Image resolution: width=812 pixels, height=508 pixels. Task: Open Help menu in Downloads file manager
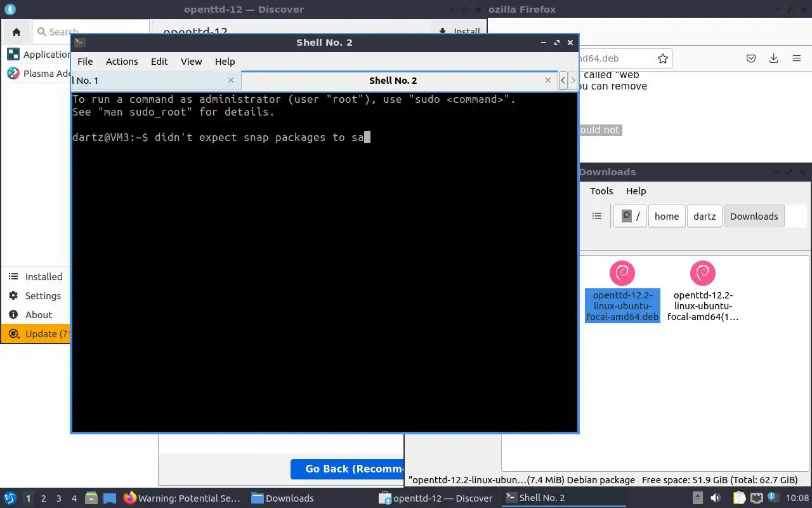tap(636, 191)
